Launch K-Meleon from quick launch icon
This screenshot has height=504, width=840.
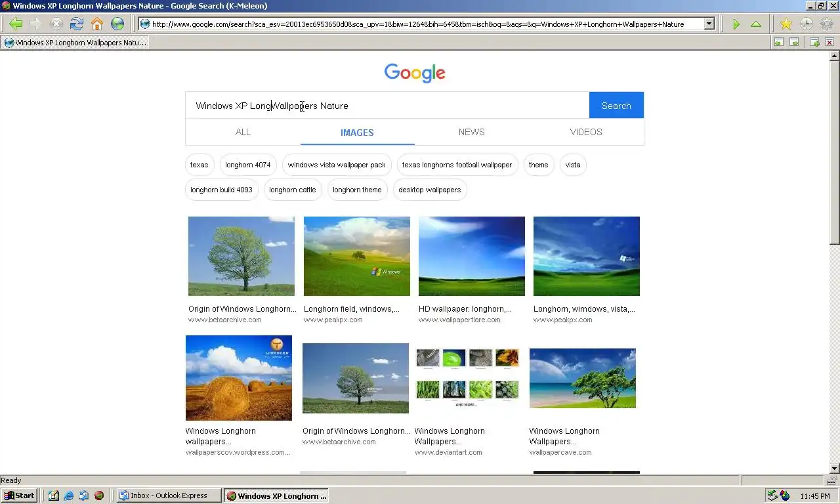[99, 495]
